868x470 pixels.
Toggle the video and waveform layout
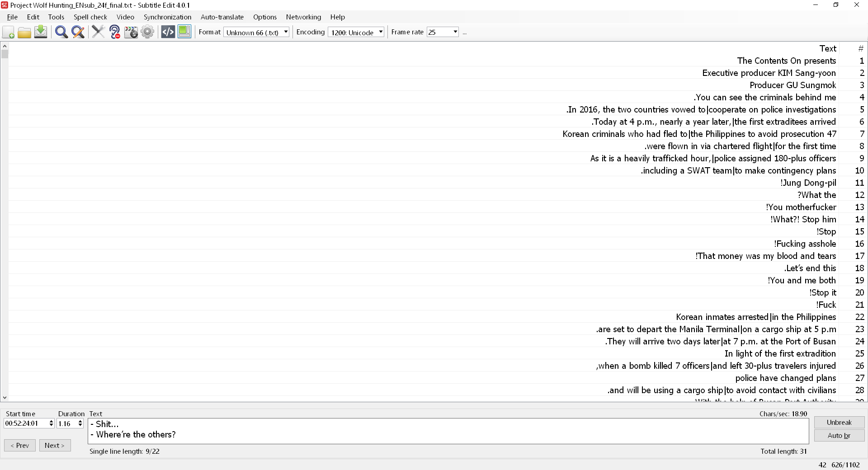point(184,32)
